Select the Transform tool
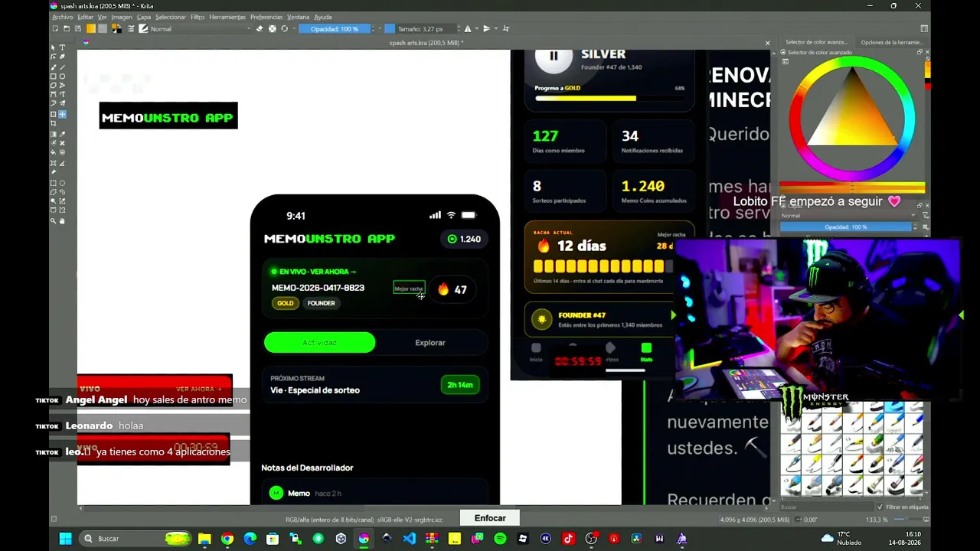 (54, 114)
